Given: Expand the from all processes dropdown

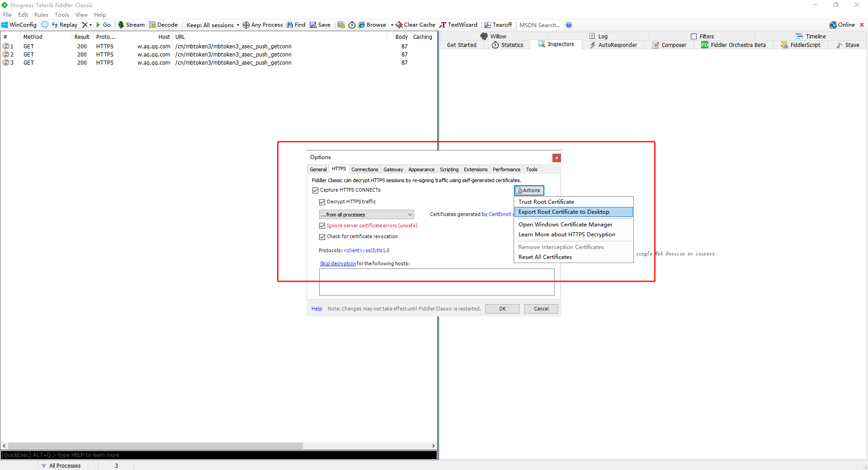Looking at the screenshot, I should coord(367,215).
